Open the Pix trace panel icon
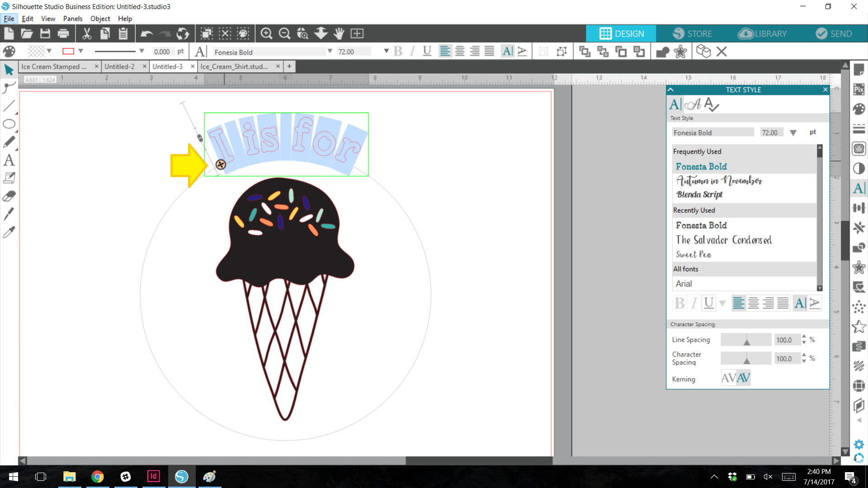 tap(859, 89)
